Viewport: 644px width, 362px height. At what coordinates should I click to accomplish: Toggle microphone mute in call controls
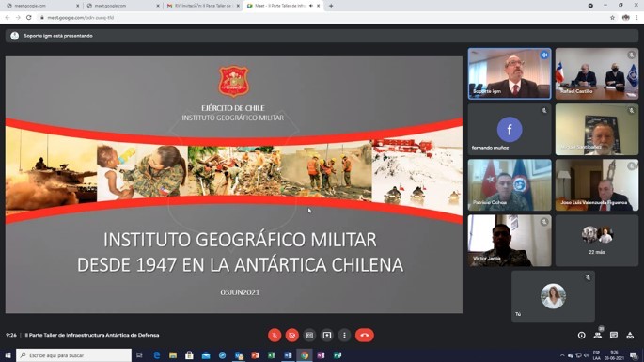[275, 336]
